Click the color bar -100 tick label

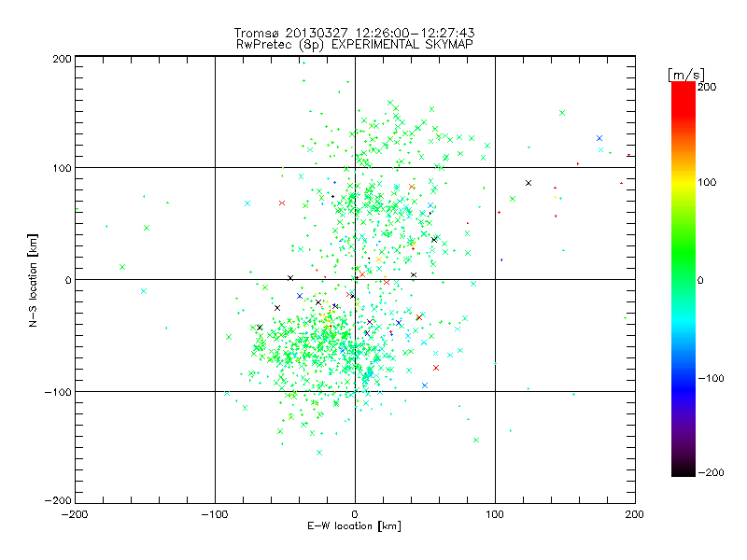pos(711,379)
